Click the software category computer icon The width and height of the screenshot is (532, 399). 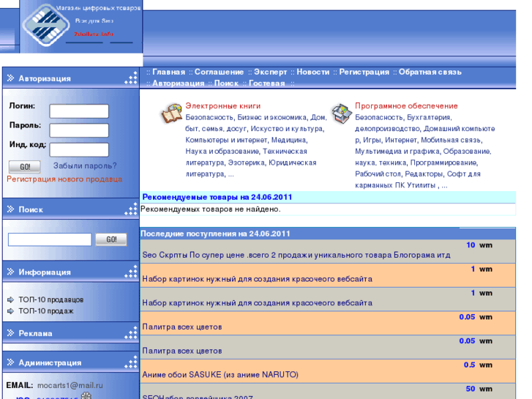[341, 113]
